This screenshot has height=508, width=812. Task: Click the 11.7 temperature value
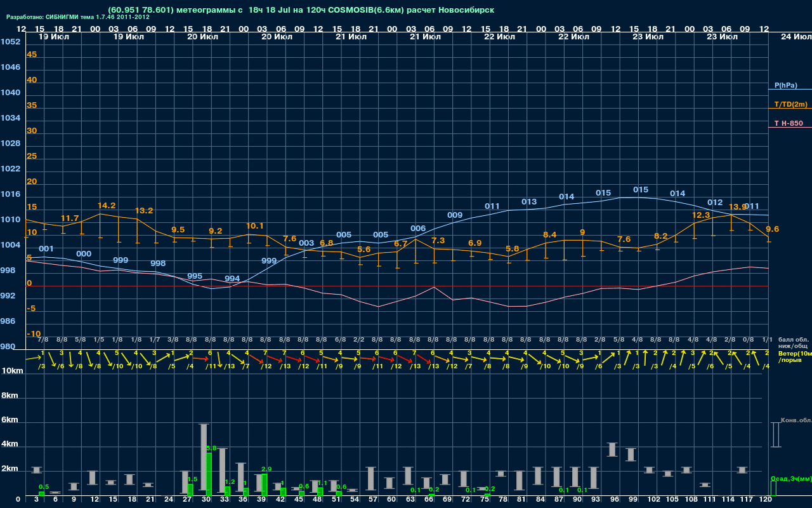[x=70, y=218]
